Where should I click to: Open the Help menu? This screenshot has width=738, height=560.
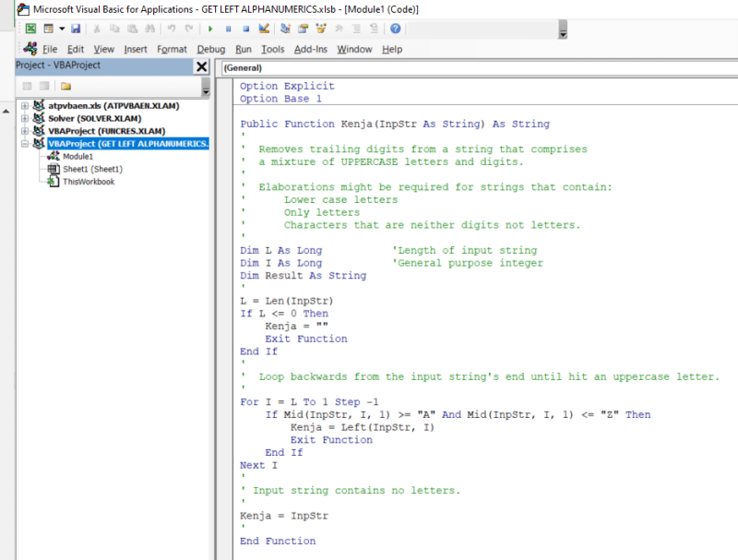click(392, 49)
